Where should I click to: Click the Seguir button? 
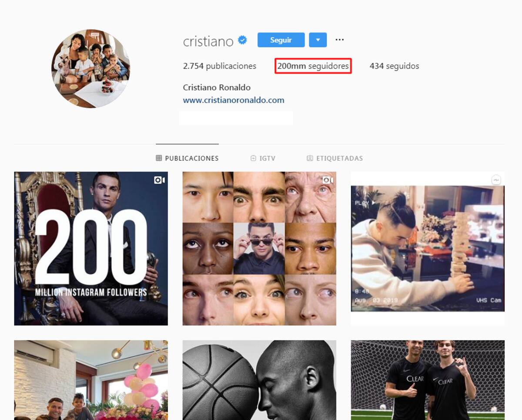click(x=281, y=40)
